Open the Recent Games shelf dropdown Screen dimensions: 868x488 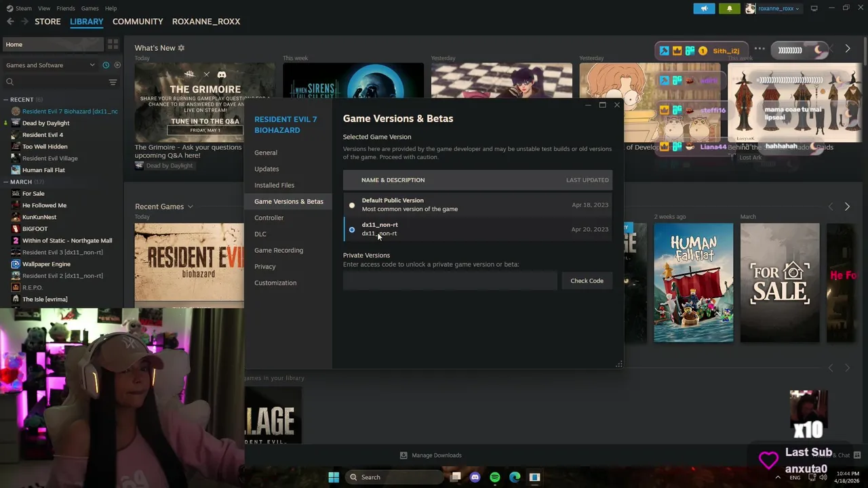(x=191, y=207)
